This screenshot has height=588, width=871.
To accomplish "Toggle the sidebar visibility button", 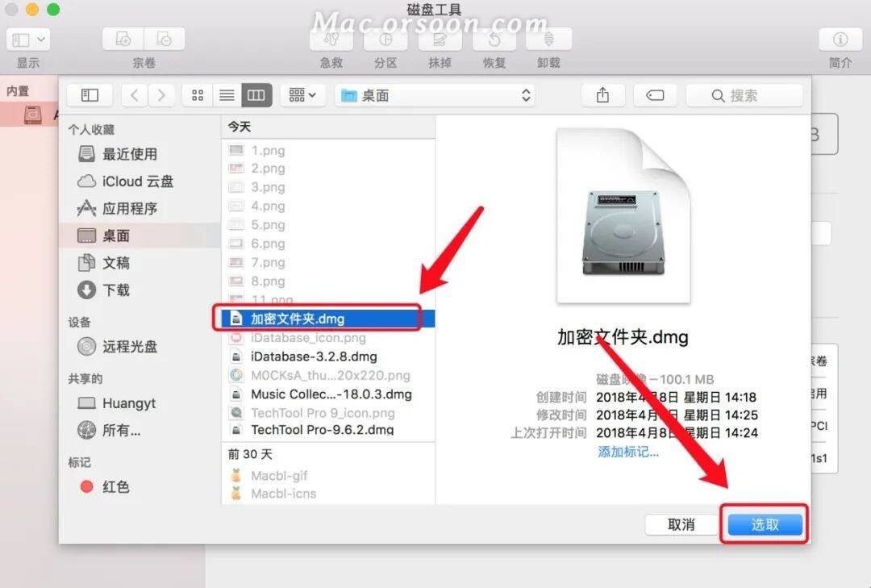I will (89, 94).
